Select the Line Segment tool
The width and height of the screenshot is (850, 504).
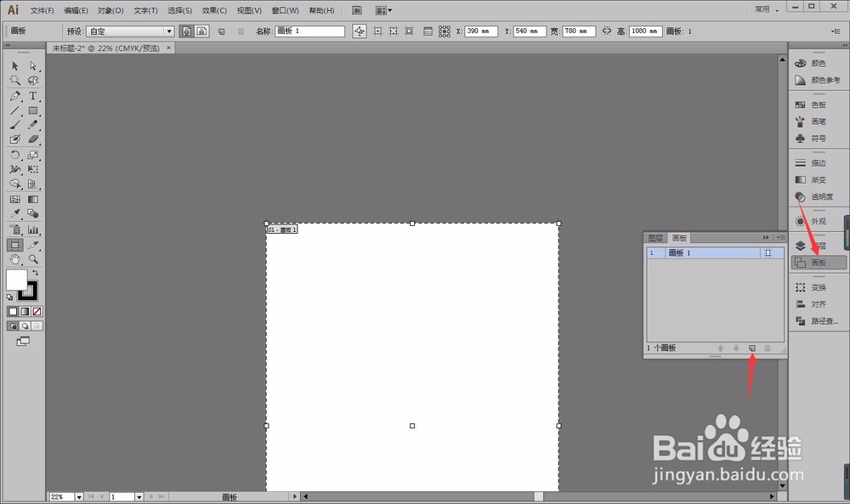tap(15, 110)
